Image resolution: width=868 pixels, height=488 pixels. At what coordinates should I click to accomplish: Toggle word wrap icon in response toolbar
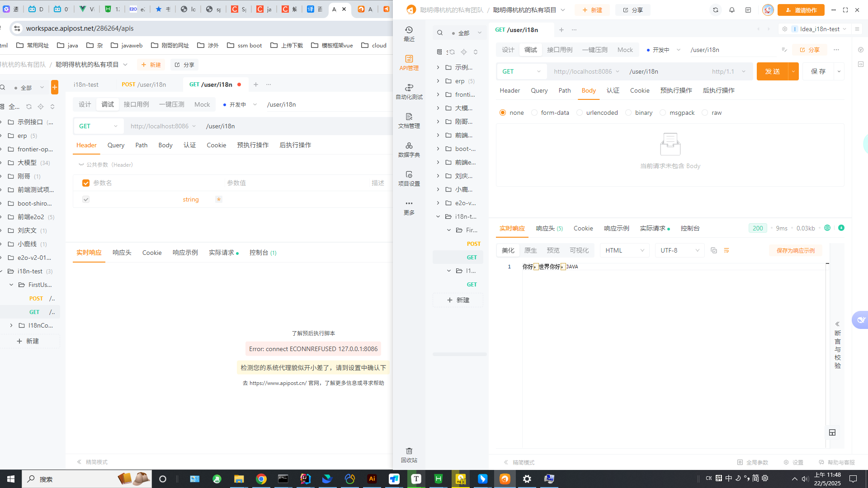[726, 250]
